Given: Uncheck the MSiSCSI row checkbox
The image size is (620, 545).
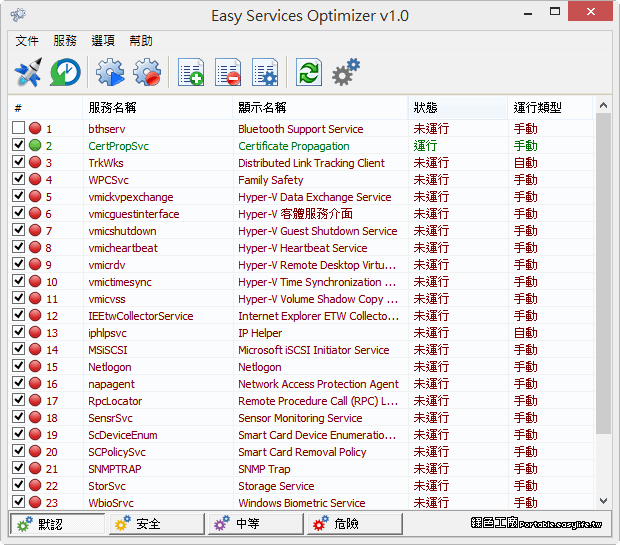Looking at the screenshot, I should (18, 349).
